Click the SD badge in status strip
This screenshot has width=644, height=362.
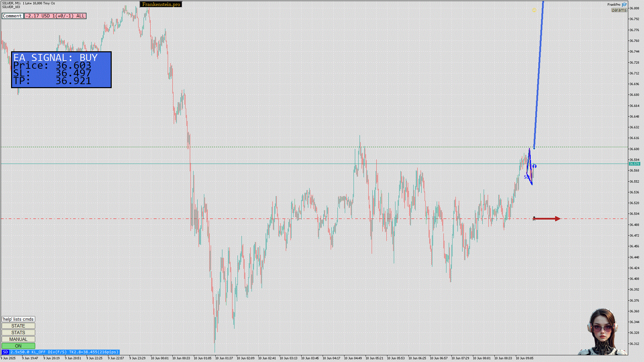pyautogui.click(x=5, y=352)
